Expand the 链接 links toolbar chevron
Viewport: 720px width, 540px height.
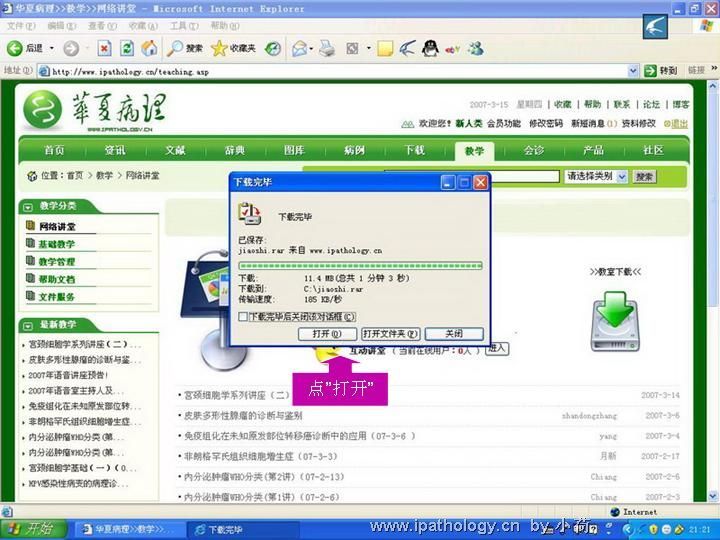tap(714, 69)
